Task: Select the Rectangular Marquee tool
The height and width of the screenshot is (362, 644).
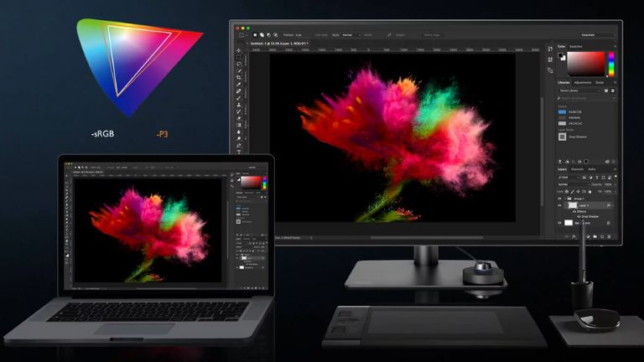Action: tap(239, 57)
